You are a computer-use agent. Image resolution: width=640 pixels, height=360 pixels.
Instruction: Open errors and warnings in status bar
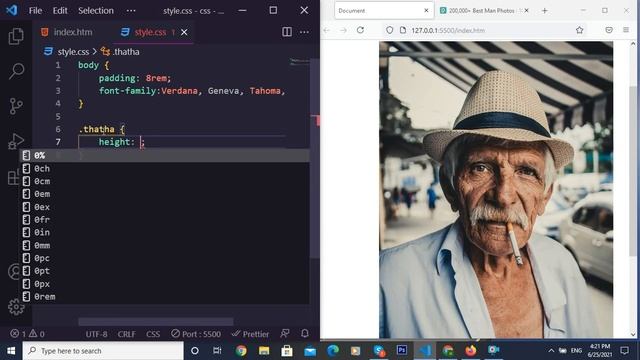click(x=27, y=334)
